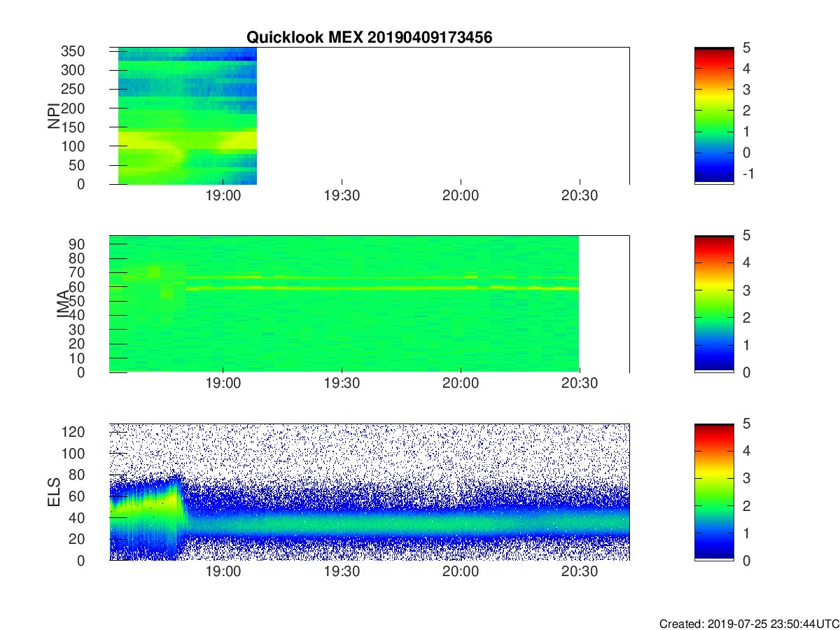
Task: Click the 19:00 tick label under IMA plot
Action: [x=223, y=384]
